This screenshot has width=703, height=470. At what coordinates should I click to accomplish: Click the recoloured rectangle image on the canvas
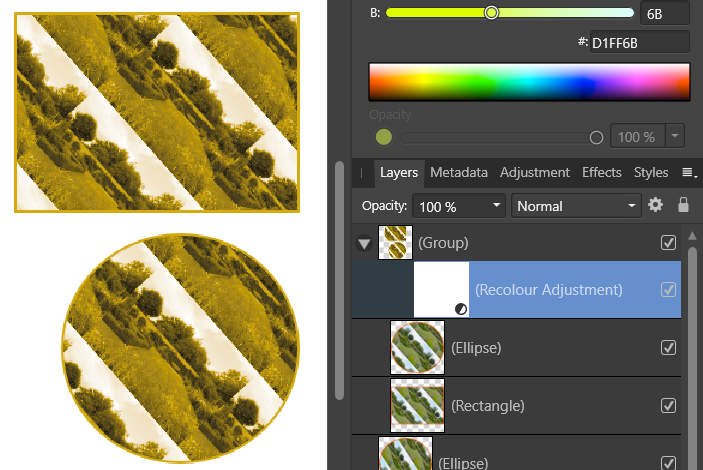[157, 112]
